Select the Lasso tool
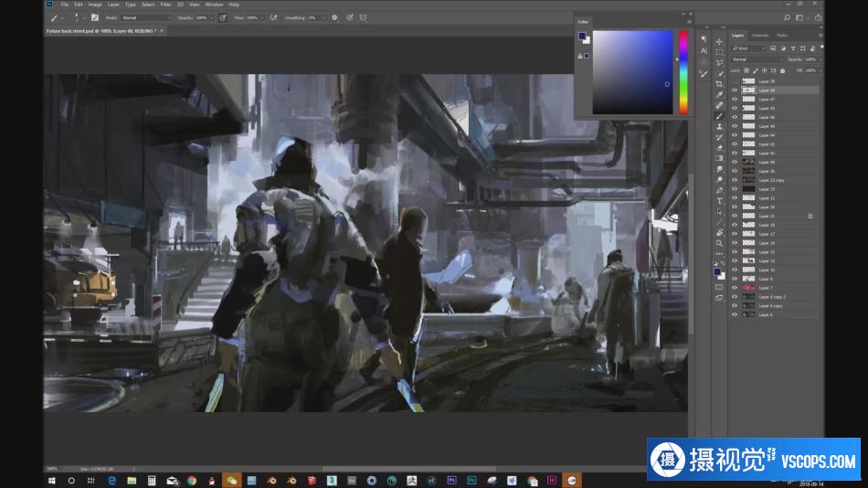Image resolution: width=868 pixels, height=488 pixels. 719,63
